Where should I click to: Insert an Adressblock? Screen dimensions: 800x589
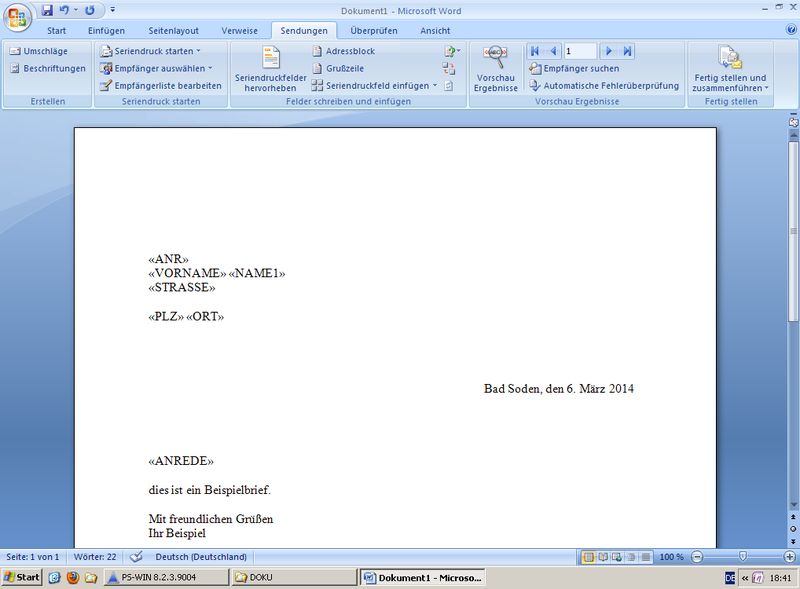tap(343, 51)
